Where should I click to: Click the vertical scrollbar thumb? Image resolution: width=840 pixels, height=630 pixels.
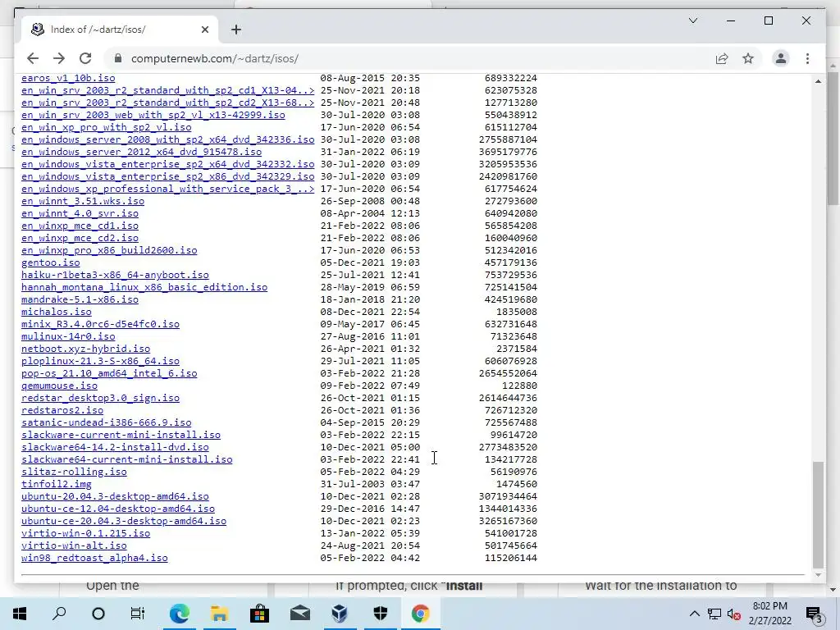tap(818, 515)
